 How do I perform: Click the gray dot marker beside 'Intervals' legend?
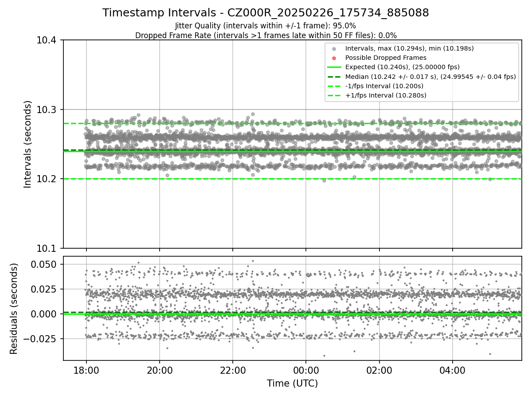coord(334,49)
